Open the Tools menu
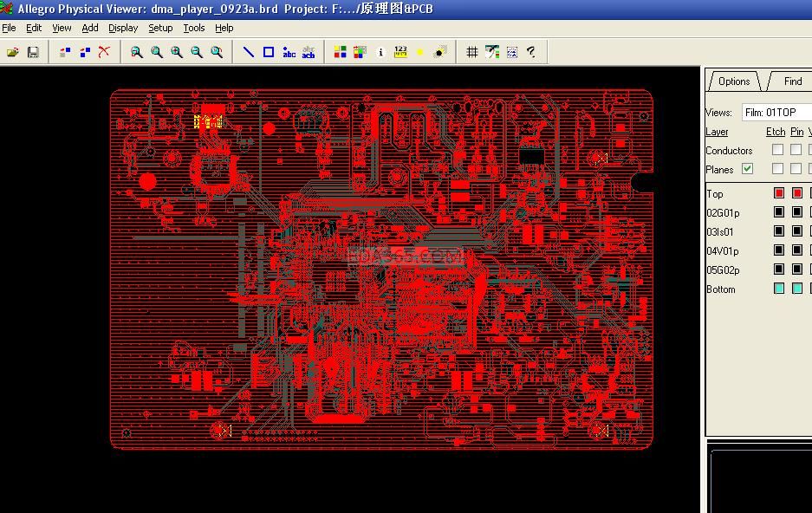 (x=194, y=28)
